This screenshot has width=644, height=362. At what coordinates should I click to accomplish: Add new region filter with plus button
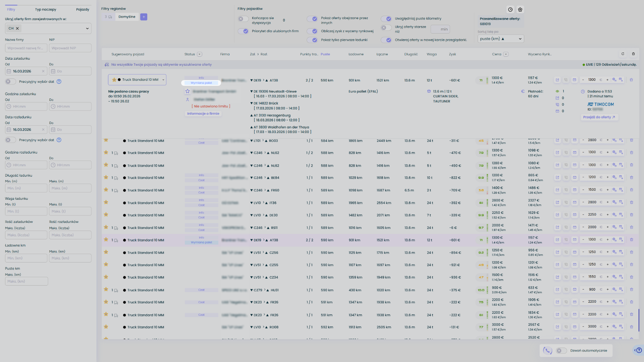tap(144, 17)
